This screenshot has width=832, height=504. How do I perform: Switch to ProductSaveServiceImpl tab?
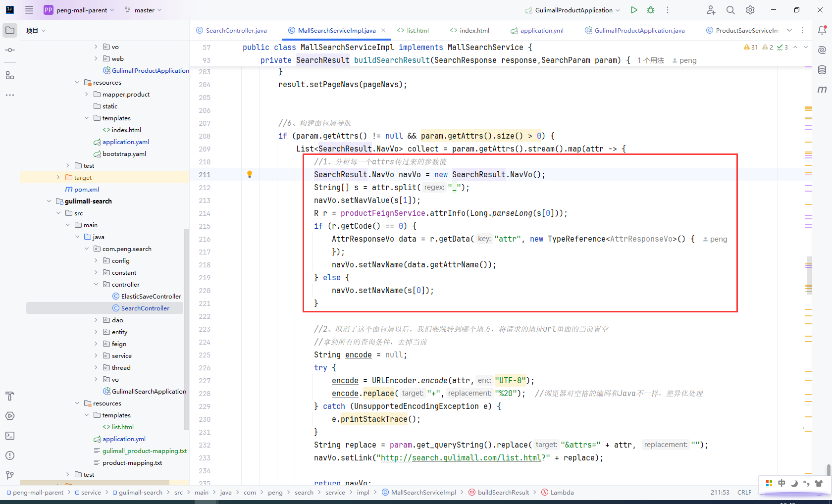(742, 30)
